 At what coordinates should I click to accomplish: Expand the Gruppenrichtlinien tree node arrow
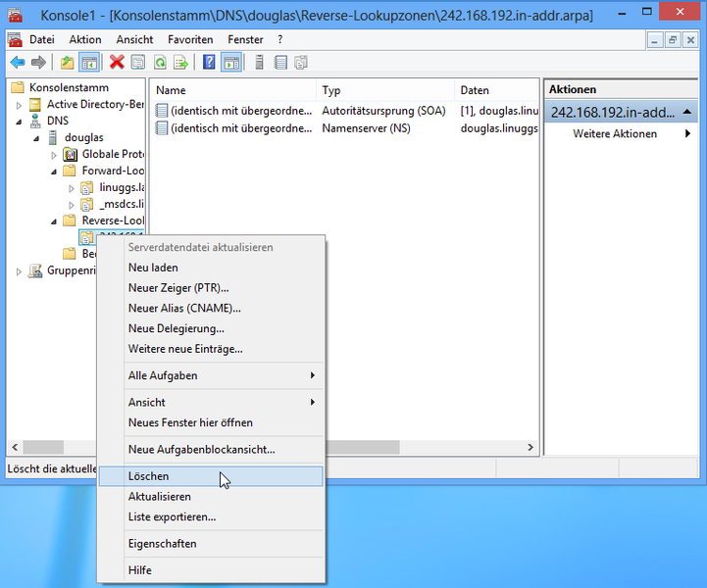click(19, 271)
